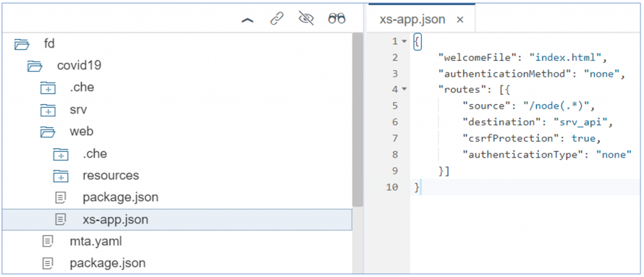Collapse the fd root folder icon

(x=22, y=43)
